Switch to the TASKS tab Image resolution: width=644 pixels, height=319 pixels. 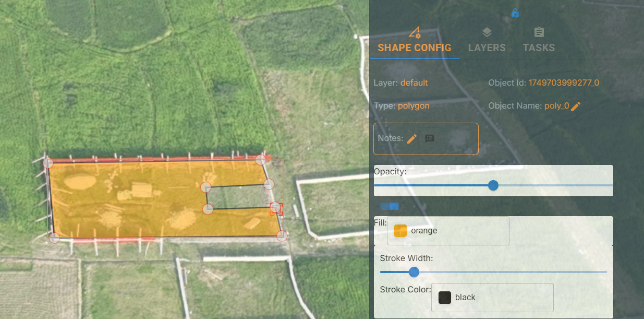click(x=539, y=48)
